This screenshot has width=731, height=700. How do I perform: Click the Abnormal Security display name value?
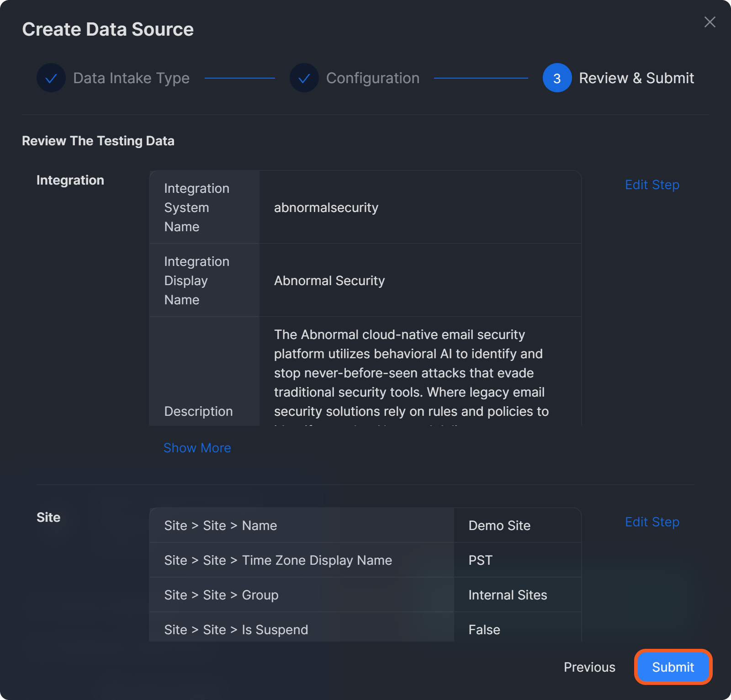coord(329,281)
